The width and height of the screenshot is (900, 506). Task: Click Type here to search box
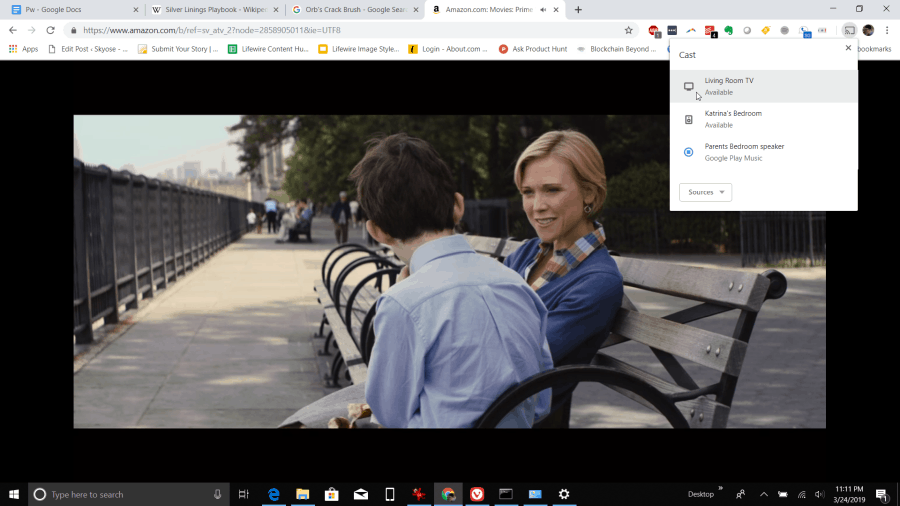pos(129,494)
